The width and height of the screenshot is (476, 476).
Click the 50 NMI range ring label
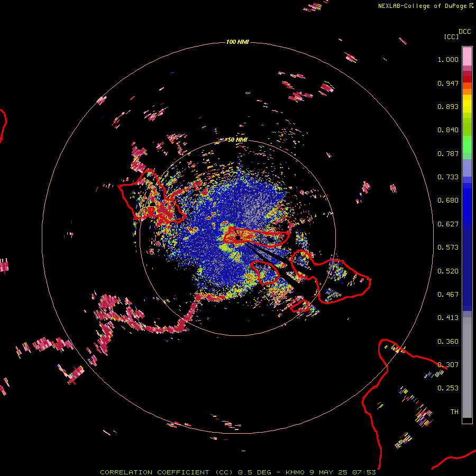[237, 140]
